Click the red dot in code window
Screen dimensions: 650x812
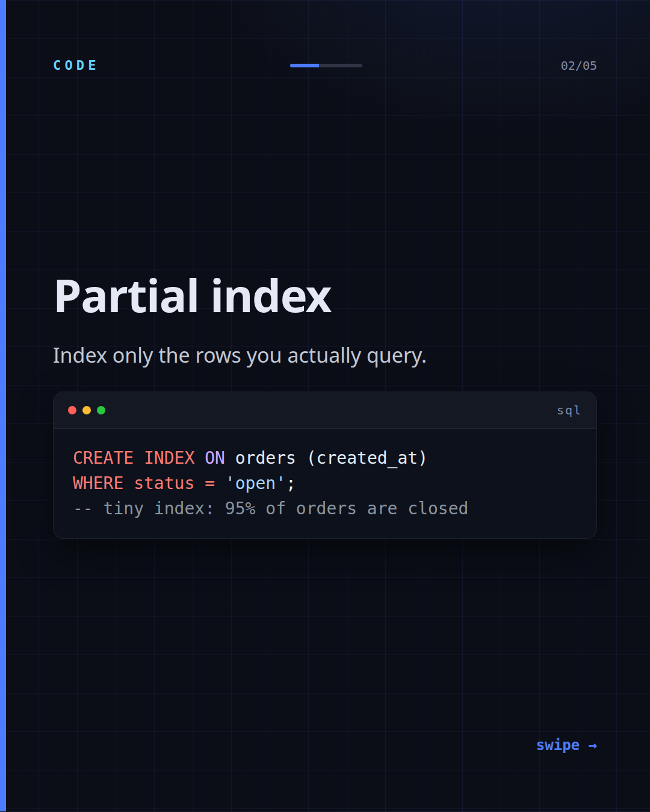pos(72,410)
